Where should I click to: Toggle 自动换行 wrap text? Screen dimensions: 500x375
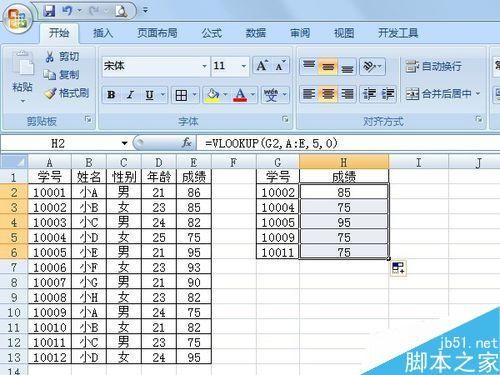tap(434, 66)
